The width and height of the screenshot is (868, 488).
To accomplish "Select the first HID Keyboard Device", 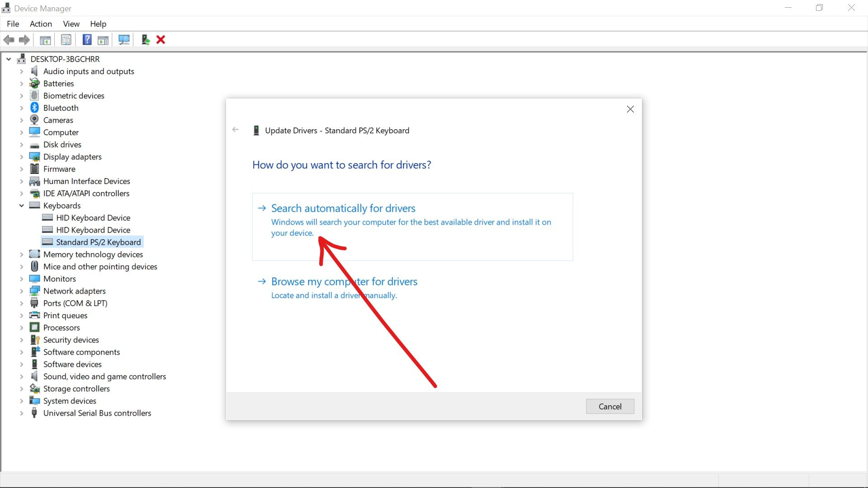I will (x=93, y=218).
